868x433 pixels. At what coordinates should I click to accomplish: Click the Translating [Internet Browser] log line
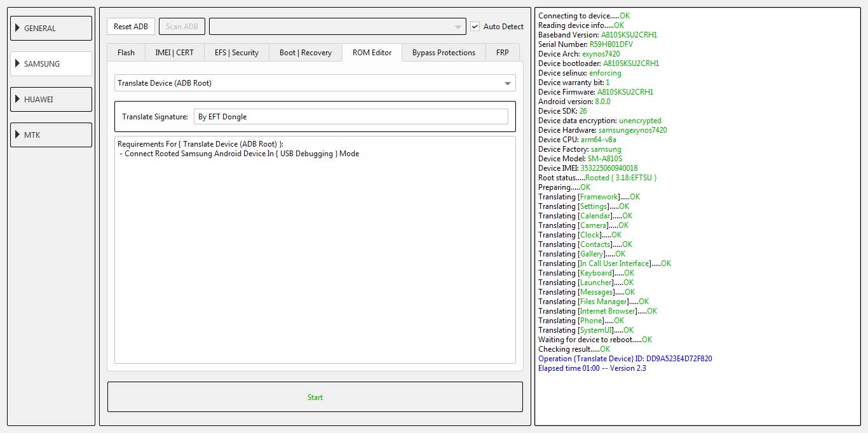[x=597, y=311]
